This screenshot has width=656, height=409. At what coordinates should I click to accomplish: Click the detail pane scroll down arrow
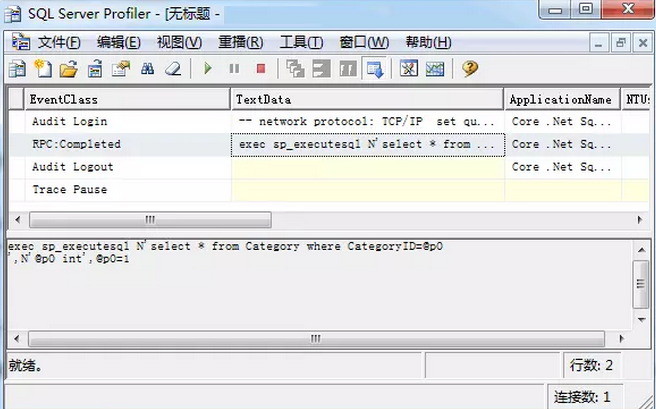[x=641, y=320]
